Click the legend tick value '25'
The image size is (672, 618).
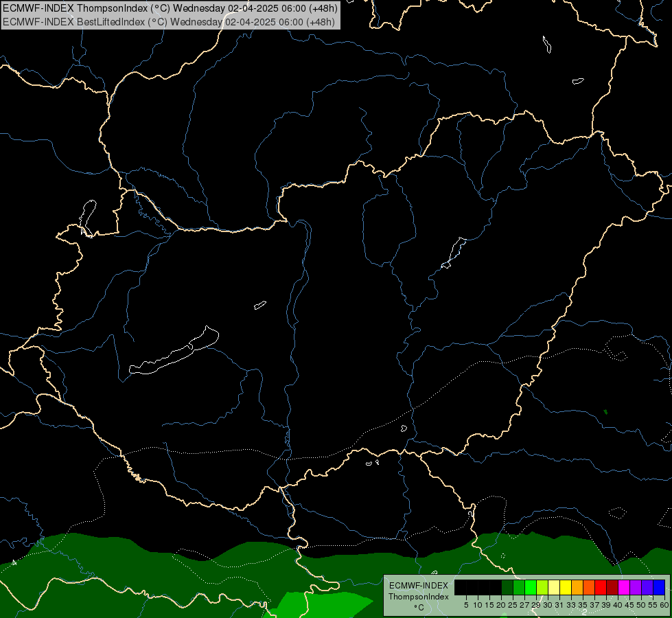pyautogui.click(x=513, y=605)
